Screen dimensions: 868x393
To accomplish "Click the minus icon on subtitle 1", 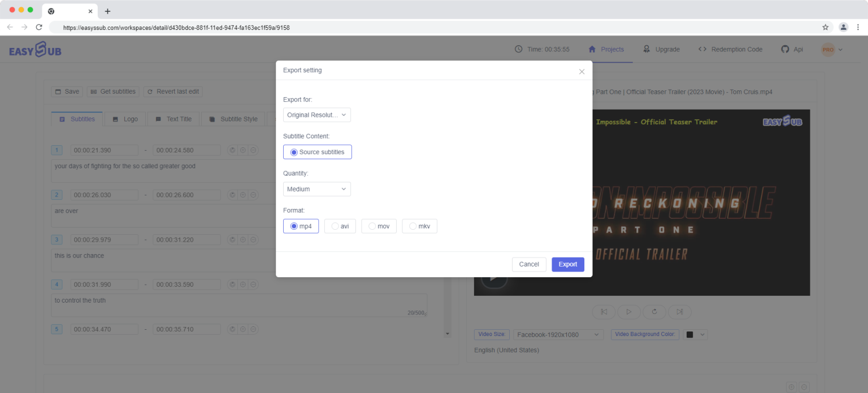I will (x=253, y=150).
